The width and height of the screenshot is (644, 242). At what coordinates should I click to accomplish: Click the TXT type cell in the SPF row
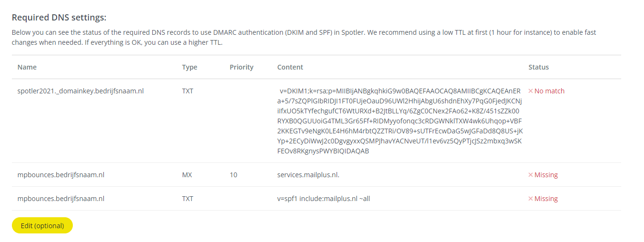188,199
